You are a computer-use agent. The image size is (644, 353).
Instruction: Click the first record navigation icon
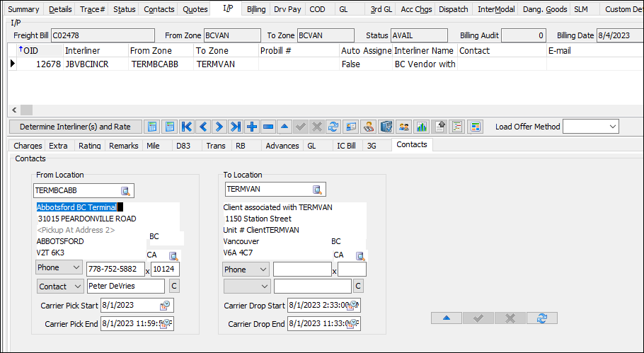187,127
